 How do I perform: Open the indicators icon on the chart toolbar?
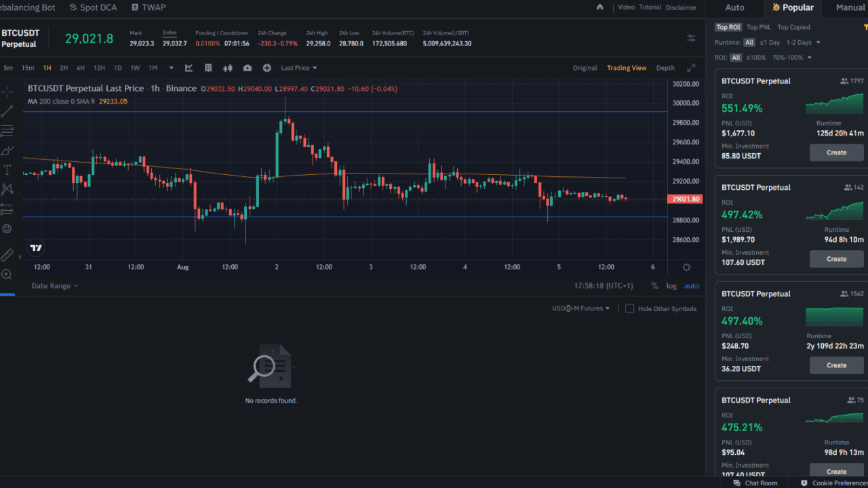click(188, 67)
